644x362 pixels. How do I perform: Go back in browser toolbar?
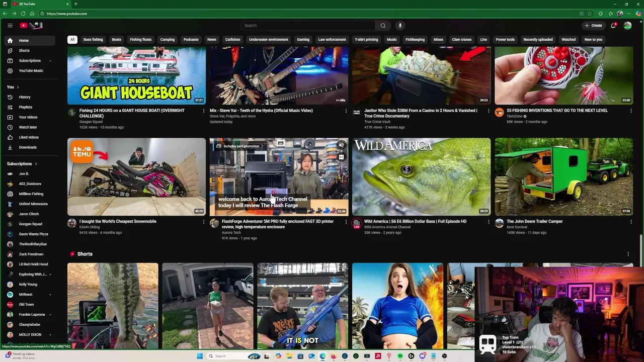(x=5, y=14)
